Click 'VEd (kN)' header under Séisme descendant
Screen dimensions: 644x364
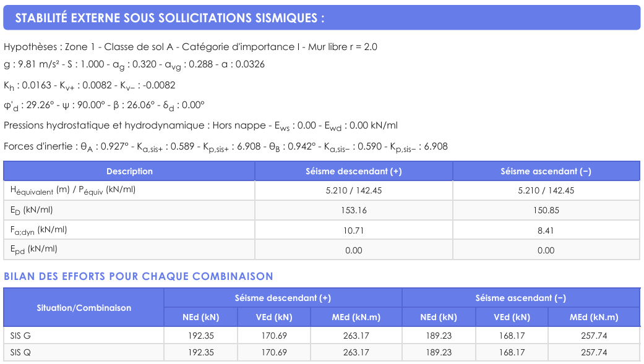[274, 317]
